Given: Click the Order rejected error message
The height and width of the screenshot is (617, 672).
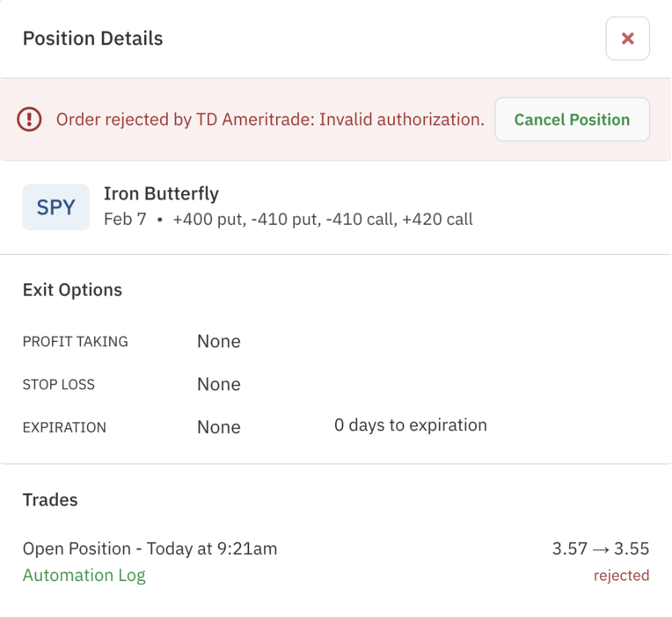Looking at the screenshot, I should [x=270, y=120].
